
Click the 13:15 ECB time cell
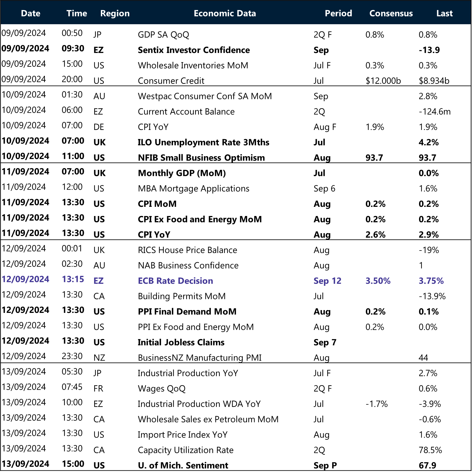point(73,279)
